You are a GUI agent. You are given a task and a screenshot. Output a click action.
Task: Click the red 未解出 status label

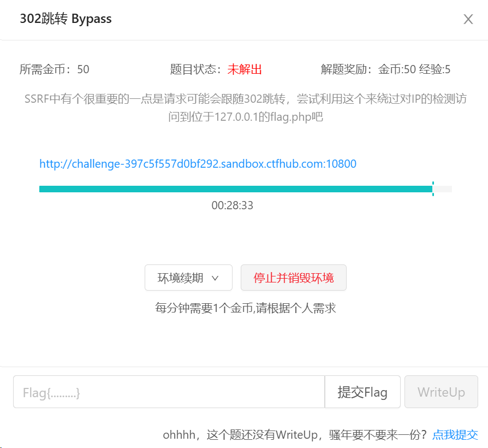(x=245, y=69)
